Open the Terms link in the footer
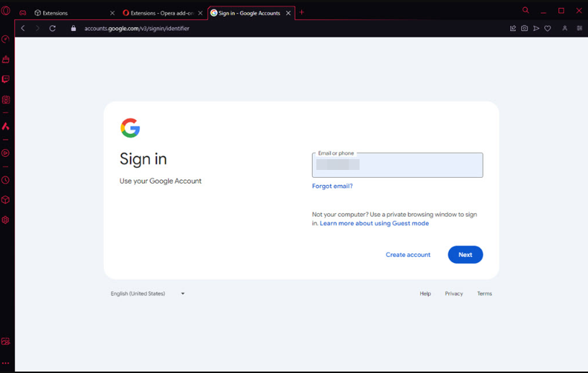This screenshot has height=373, width=588. click(x=484, y=294)
